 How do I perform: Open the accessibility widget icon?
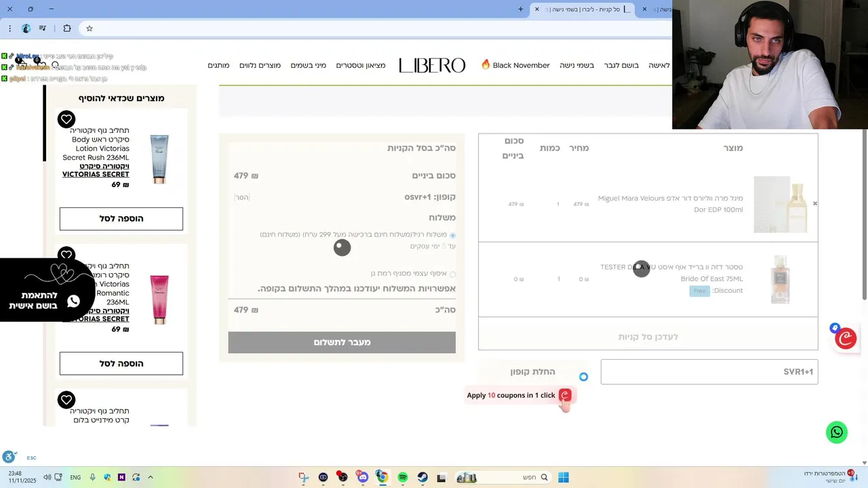(x=9, y=457)
